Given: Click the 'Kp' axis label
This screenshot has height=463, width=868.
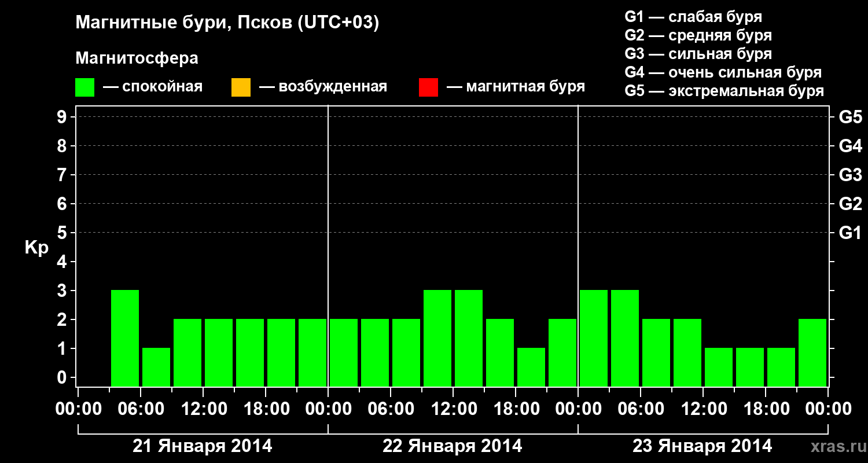Looking at the screenshot, I should 36,248.
